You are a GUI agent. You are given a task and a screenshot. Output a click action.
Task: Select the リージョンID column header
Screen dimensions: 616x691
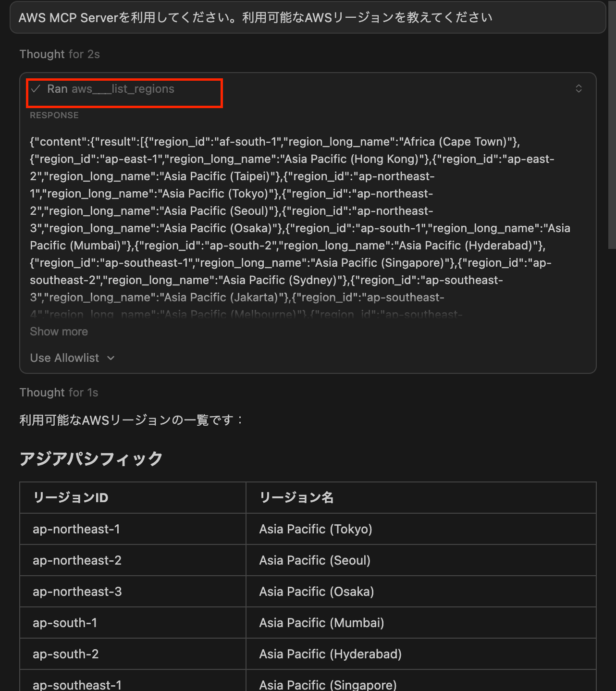71,498
